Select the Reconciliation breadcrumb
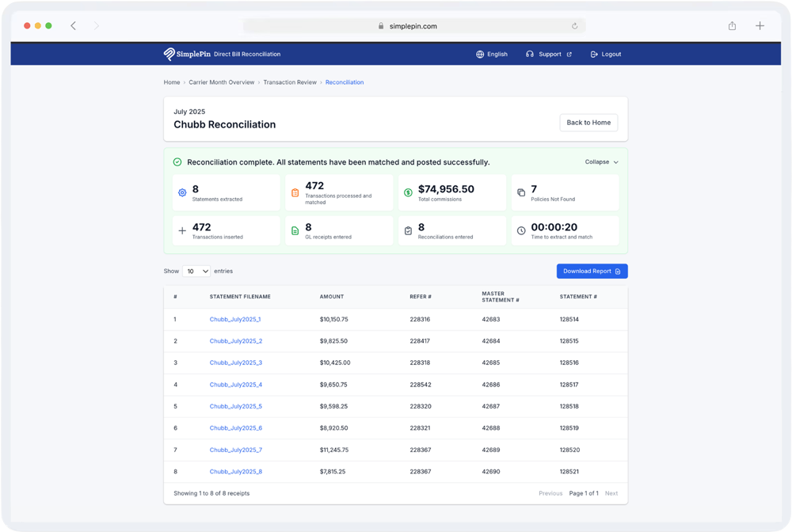The height and width of the screenshot is (532, 792). coord(345,82)
